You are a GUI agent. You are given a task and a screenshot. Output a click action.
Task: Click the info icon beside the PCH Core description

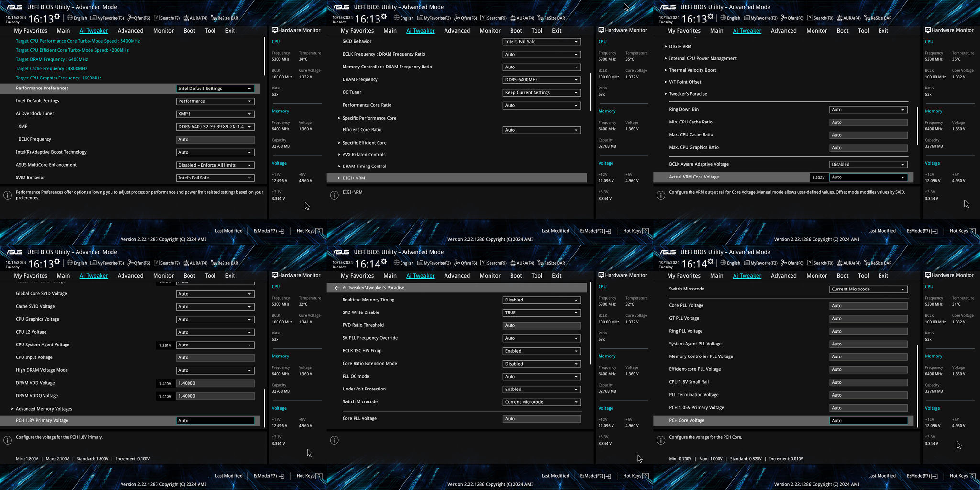point(661,440)
